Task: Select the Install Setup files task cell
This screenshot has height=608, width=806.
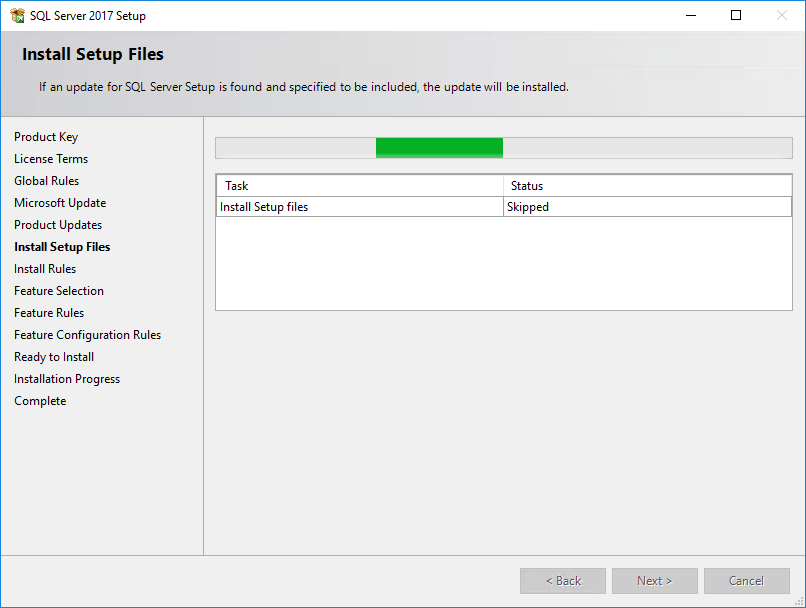Action: pyautogui.click(x=360, y=207)
